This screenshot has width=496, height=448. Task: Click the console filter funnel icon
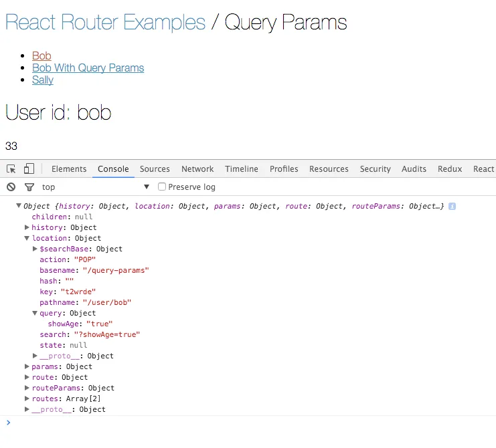tap(29, 187)
